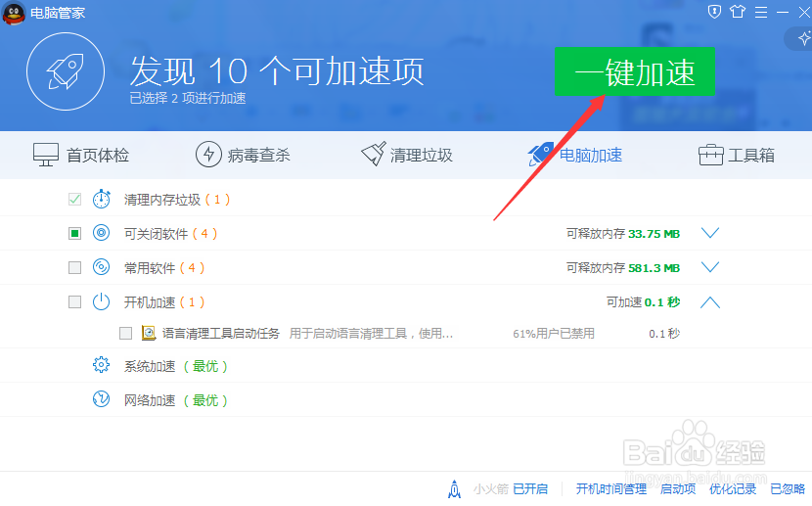
Task: Click 已开启 link for 小火箭
Action: click(530, 489)
